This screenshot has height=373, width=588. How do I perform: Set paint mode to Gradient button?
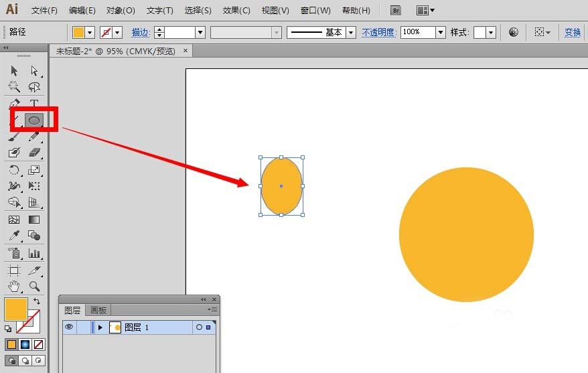25,344
